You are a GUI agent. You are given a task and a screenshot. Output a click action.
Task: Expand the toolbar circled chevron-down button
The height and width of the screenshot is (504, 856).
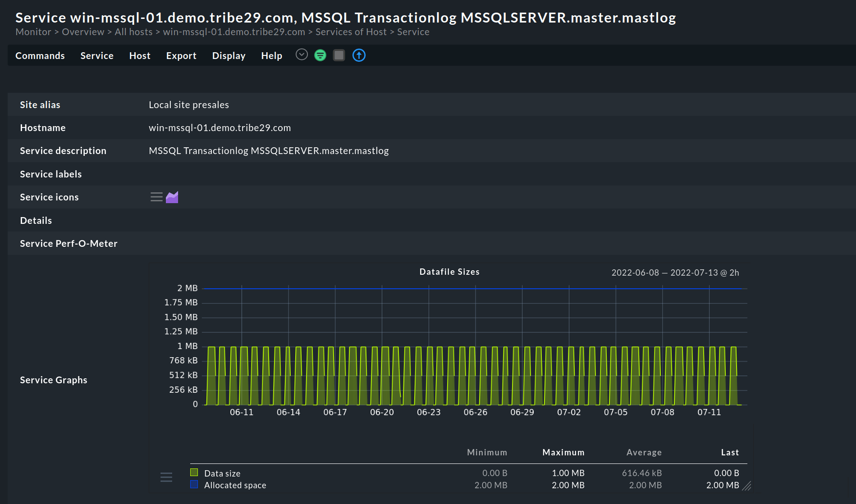click(x=302, y=55)
